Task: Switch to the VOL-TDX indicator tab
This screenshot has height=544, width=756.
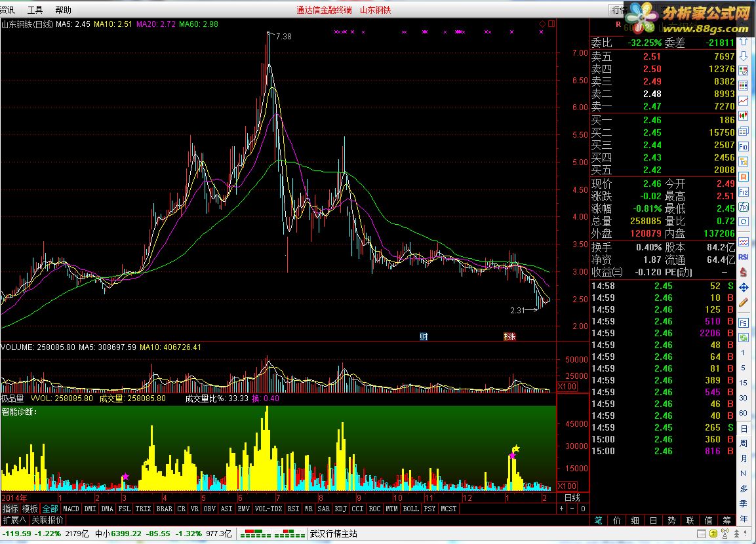Action: click(x=269, y=509)
